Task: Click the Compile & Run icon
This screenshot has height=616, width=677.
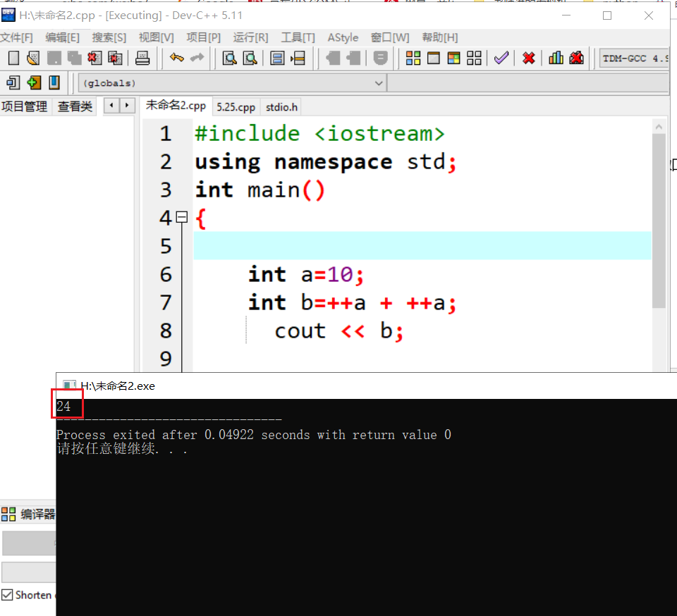Action: [x=453, y=57]
